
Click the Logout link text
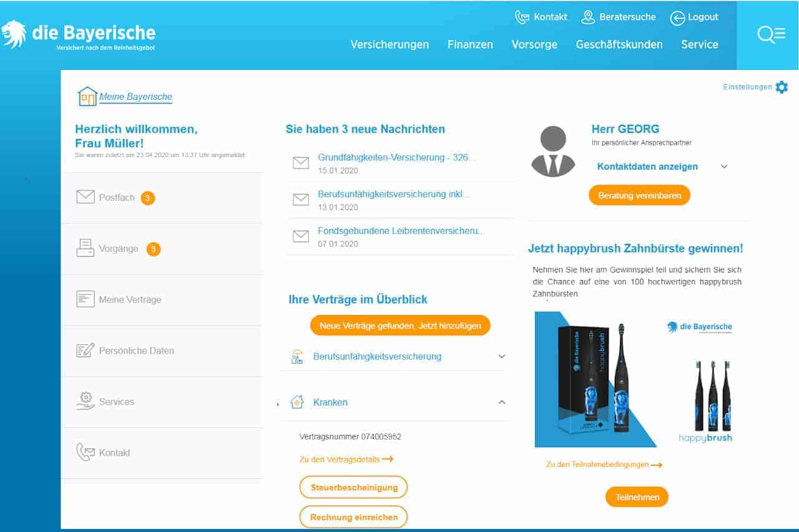click(703, 17)
